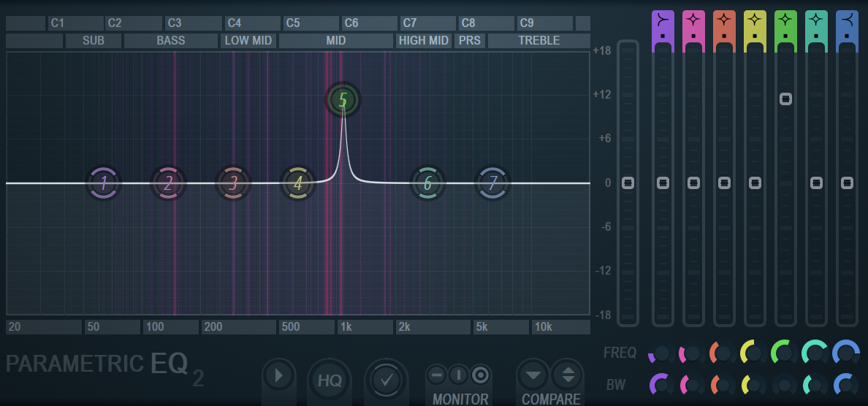Set monitor to the circular output mode

point(481,375)
